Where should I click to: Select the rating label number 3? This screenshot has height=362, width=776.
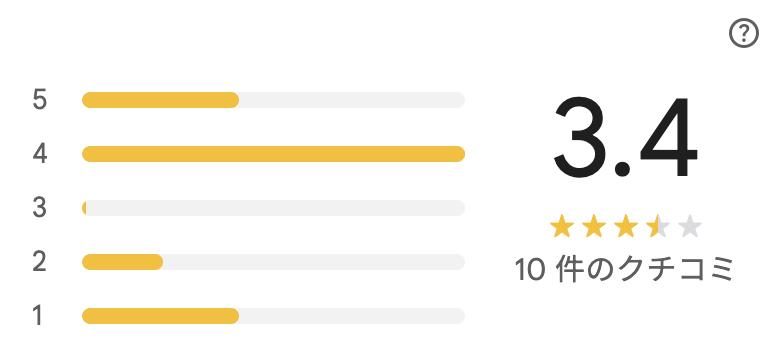click(x=40, y=208)
